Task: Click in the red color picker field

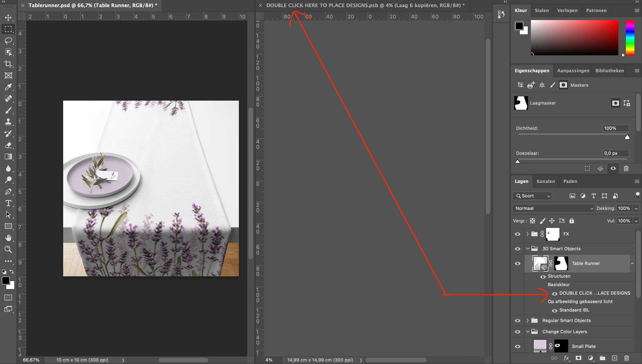Action: tap(574, 37)
